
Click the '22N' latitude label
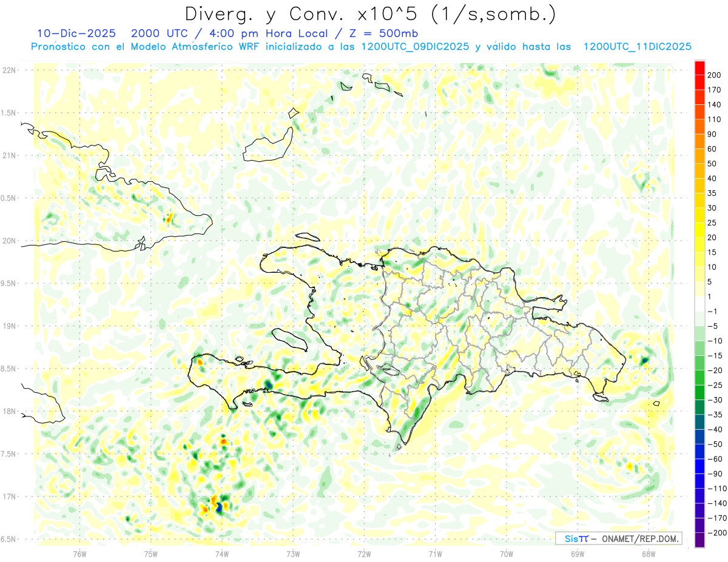click(x=9, y=70)
